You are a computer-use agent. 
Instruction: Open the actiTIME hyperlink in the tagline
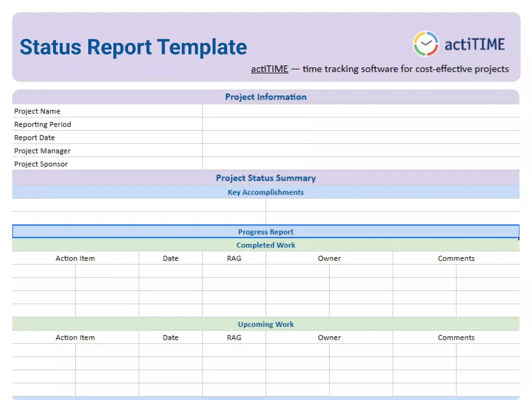(x=269, y=69)
